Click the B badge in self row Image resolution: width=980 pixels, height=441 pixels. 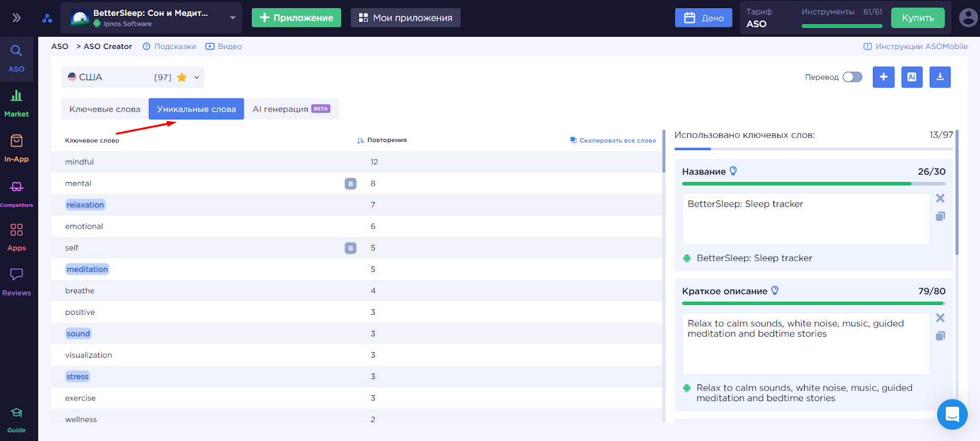pyautogui.click(x=350, y=248)
